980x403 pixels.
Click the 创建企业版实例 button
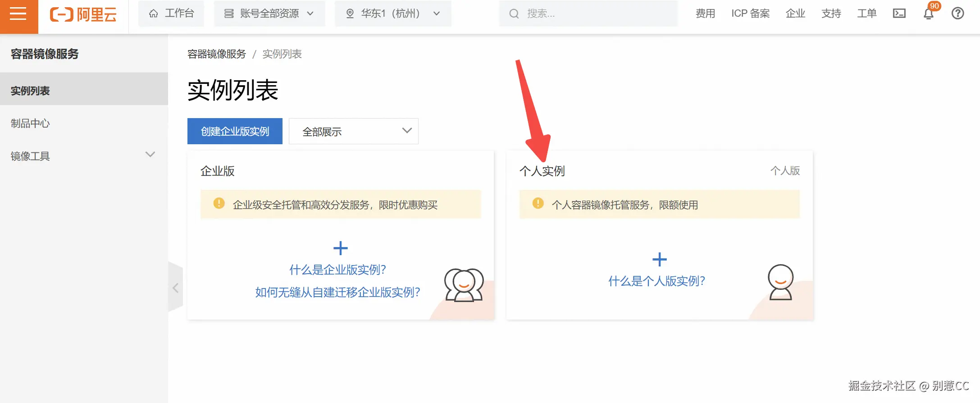[235, 131]
